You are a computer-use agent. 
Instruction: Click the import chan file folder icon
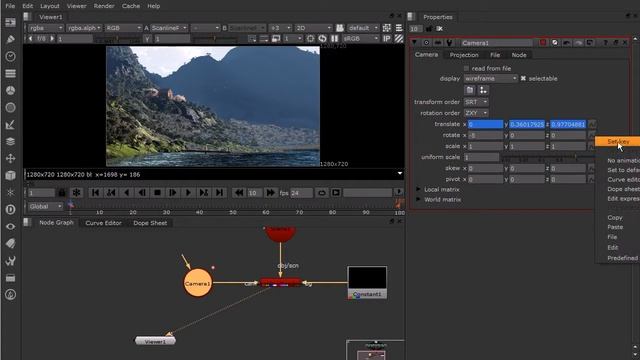coord(469,90)
